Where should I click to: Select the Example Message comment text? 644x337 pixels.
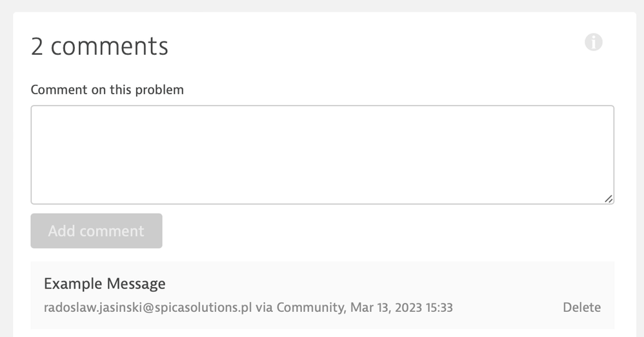click(105, 283)
